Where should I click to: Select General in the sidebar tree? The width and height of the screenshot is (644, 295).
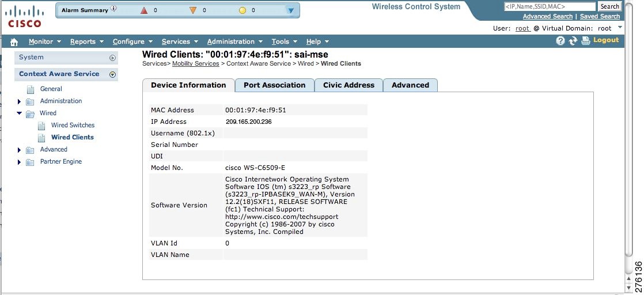51,89
